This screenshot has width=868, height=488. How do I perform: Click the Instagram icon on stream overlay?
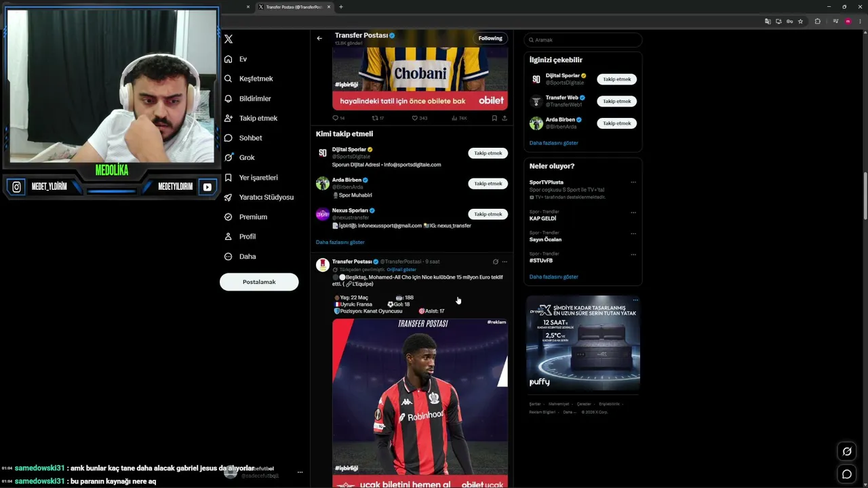coord(17,187)
